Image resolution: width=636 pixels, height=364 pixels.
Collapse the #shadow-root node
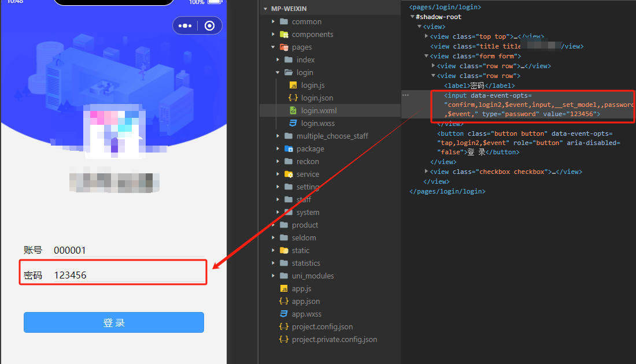412,17
